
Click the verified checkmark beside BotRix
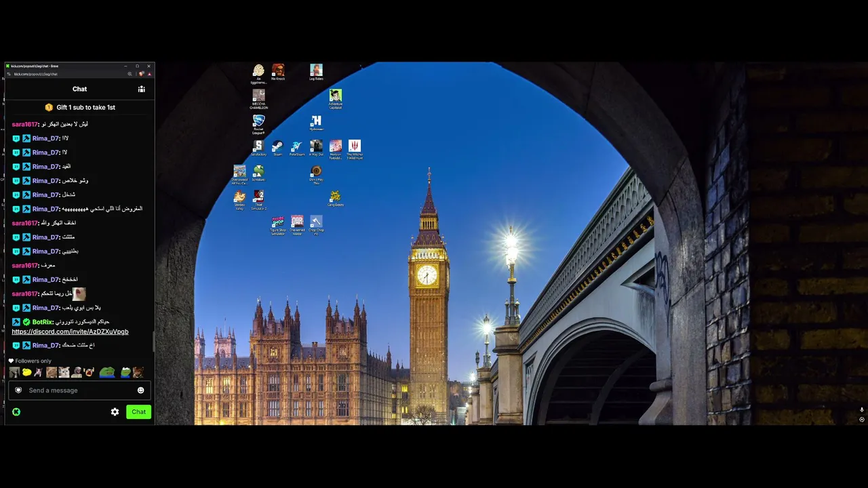click(x=26, y=322)
